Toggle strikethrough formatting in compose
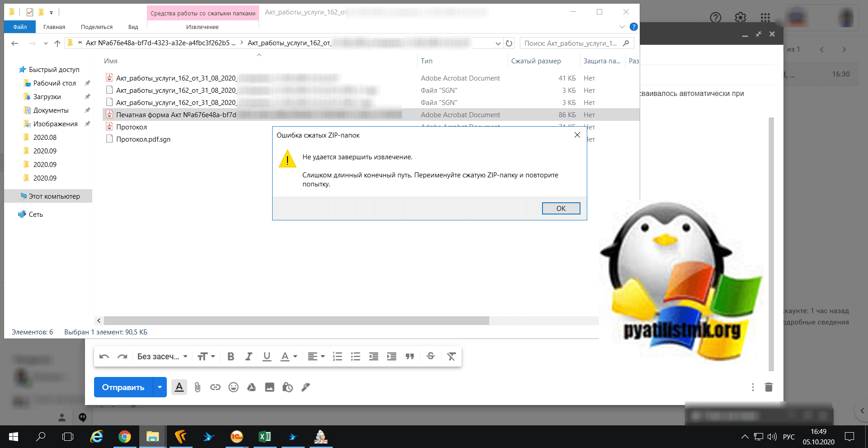This screenshot has width=868, height=448. (430, 357)
